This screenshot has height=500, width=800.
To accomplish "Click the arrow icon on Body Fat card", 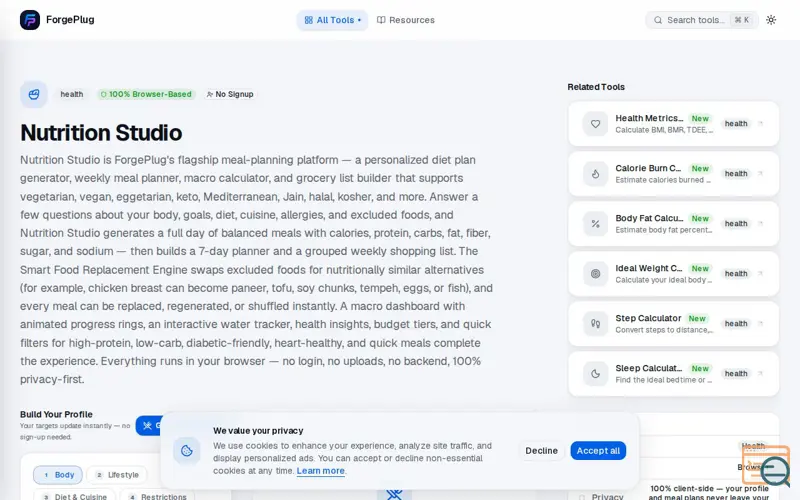I will [760, 223].
